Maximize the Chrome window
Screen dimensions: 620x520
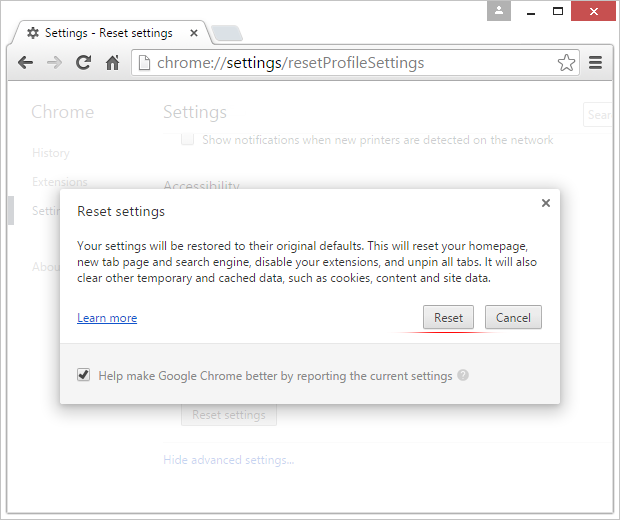[558, 11]
